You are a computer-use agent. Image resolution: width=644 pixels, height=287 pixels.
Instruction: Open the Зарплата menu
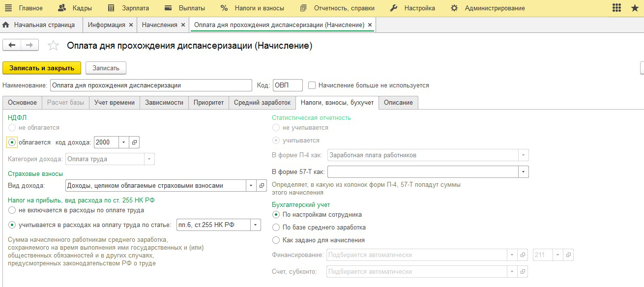pos(130,8)
